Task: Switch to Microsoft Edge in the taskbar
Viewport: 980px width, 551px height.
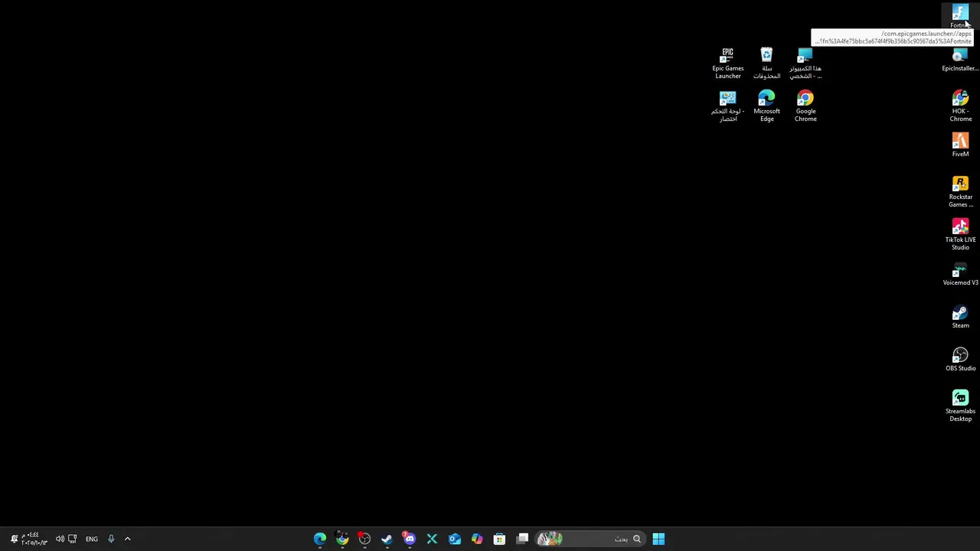Action: [320, 539]
